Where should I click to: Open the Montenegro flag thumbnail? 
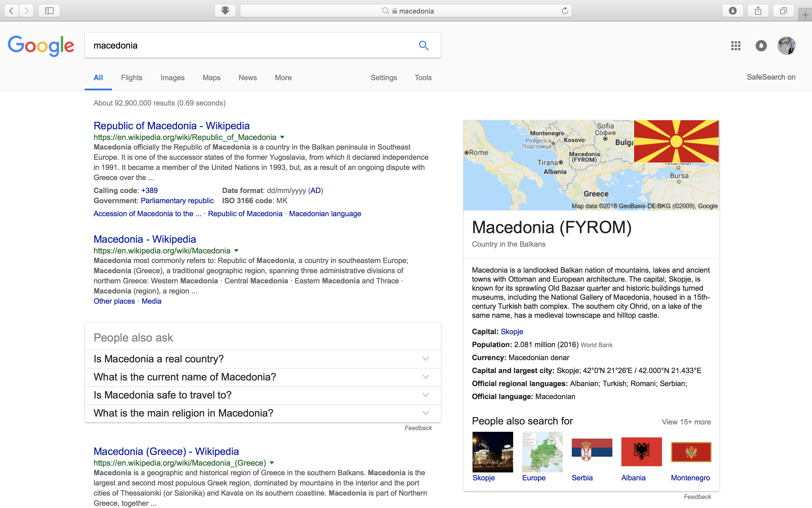click(691, 452)
